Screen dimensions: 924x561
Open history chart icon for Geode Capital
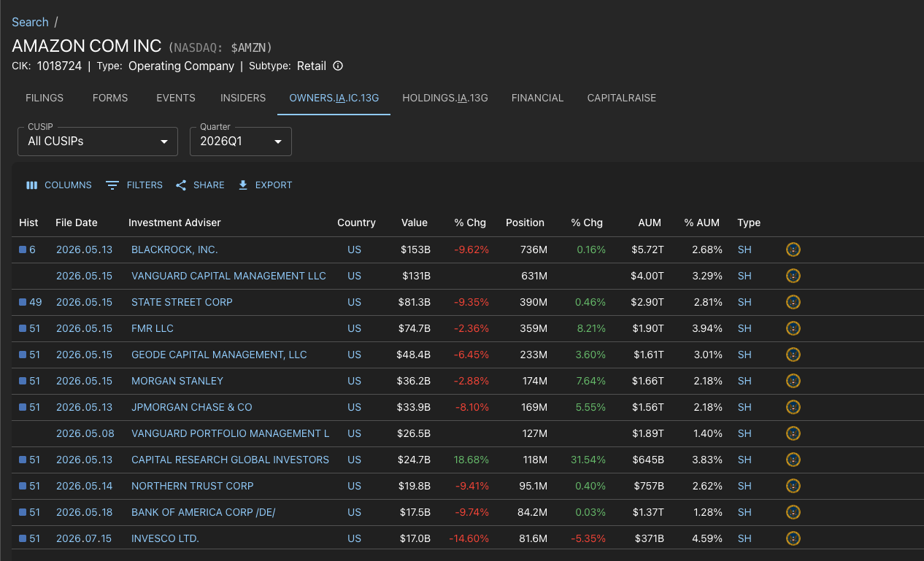[23, 355]
